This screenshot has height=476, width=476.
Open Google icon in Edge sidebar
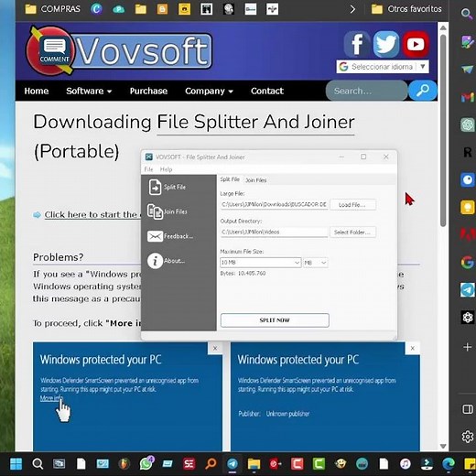(468, 263)
